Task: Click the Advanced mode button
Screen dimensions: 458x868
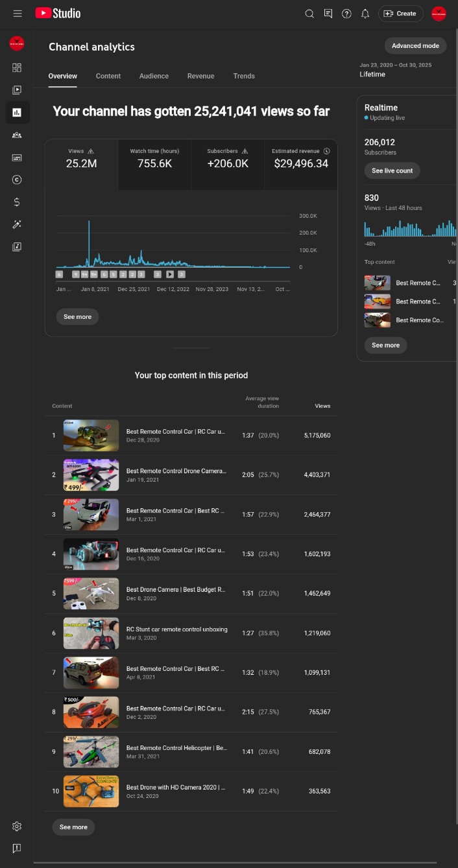Action: click(415, 46)
